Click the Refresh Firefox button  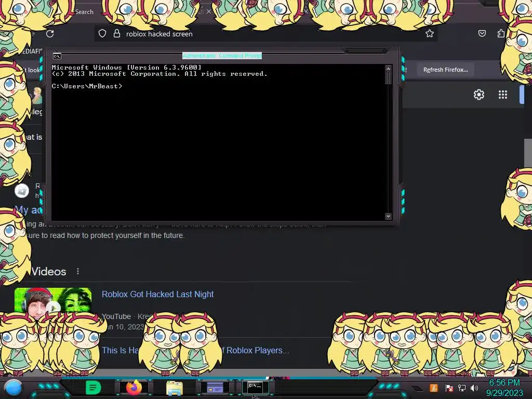point(445,70)
